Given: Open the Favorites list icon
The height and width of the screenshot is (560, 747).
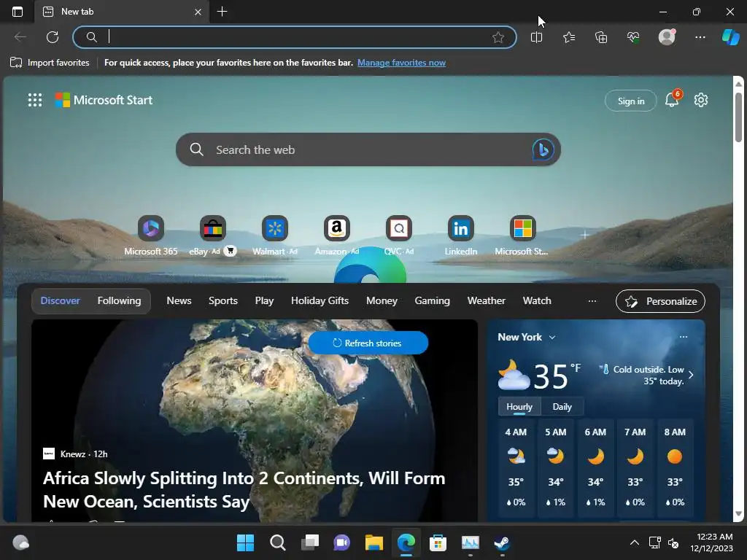Looking at the screenshot, I should click(569, 37).
